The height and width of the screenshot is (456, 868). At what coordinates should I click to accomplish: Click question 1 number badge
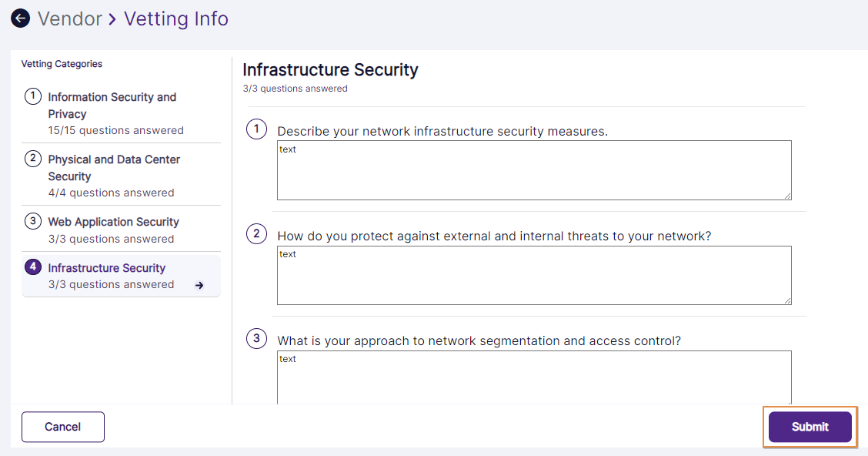pos(256,129)
